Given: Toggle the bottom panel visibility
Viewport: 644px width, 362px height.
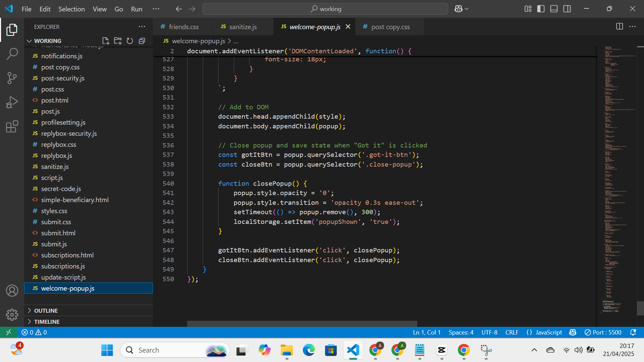Looking at the screenshot, I should (x=554, y=9).
